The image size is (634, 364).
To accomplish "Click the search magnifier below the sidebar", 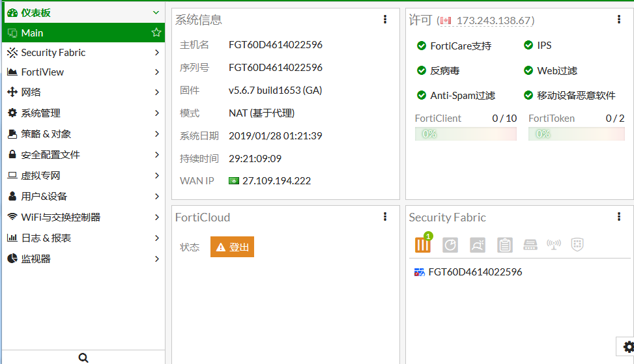I will [x=83, y=357].
